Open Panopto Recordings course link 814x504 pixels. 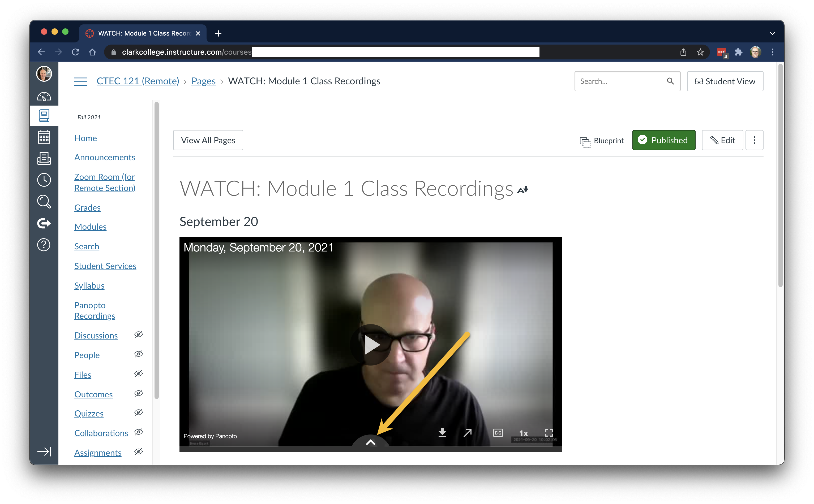tap(95, 310)
